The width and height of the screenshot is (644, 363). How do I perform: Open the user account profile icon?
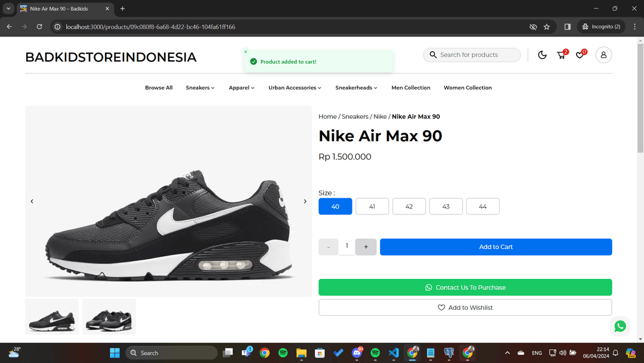pyautogui.click(x=603, y=55)
